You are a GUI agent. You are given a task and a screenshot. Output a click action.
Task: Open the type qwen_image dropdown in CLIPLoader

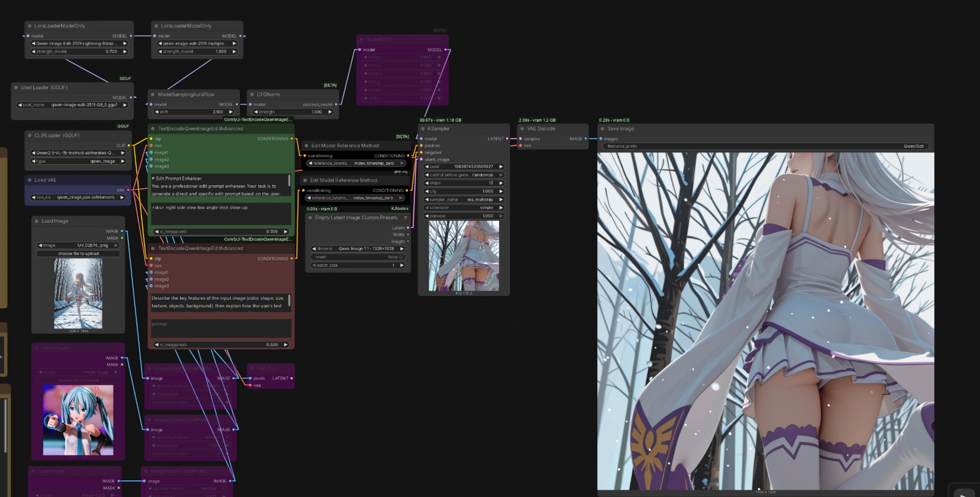pyautogui.click(x=78, y=161)
